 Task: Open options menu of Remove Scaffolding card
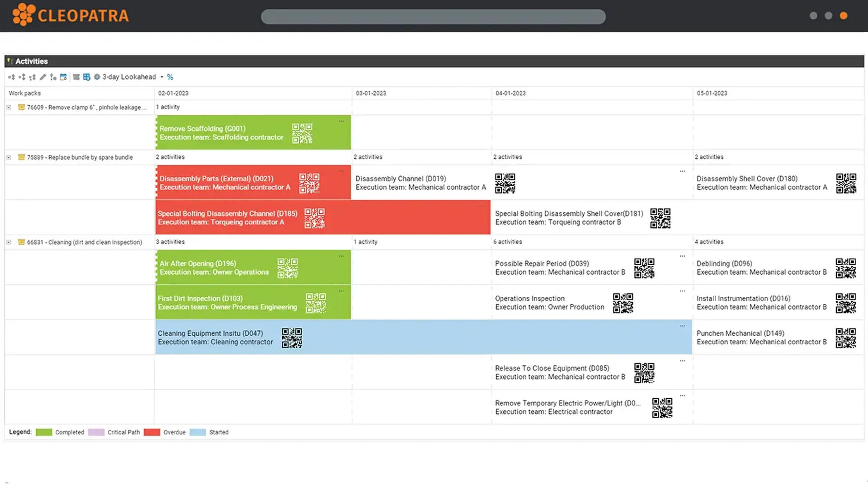coord(341,121)
